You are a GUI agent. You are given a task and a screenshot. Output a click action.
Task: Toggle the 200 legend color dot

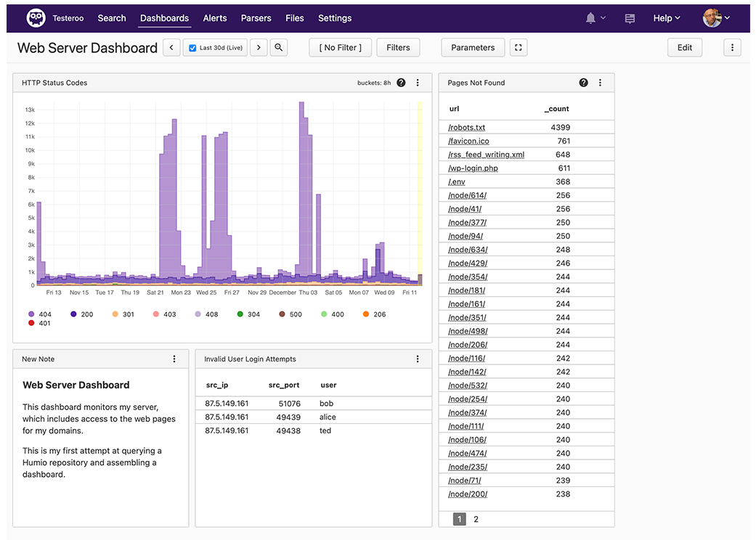click(73, 314)
